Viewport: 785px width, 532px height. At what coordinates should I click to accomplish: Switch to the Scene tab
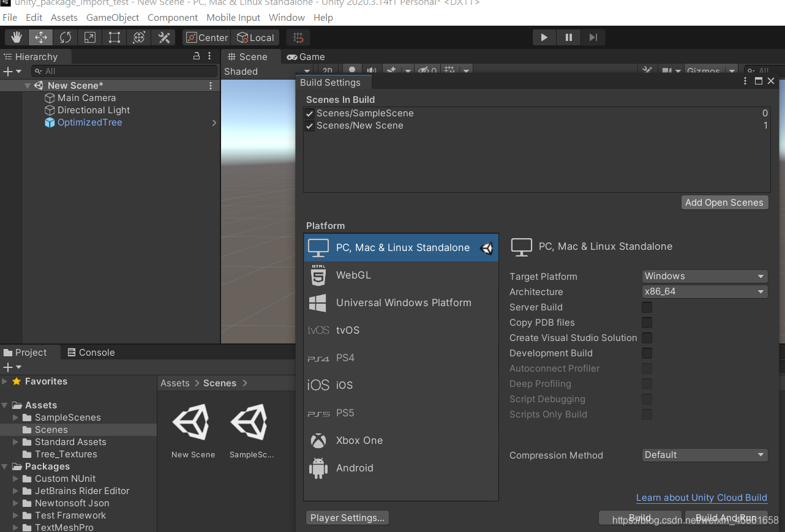pyautogui.click(x=247, y=56)
